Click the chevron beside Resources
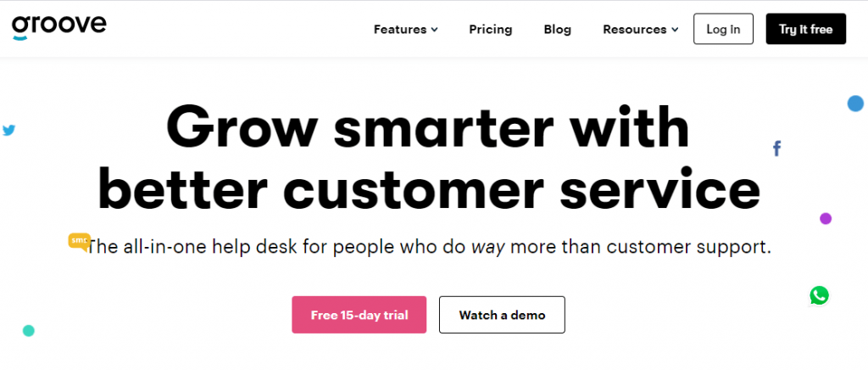This screenshot has height=370, width=868. (x=675, y=30)
